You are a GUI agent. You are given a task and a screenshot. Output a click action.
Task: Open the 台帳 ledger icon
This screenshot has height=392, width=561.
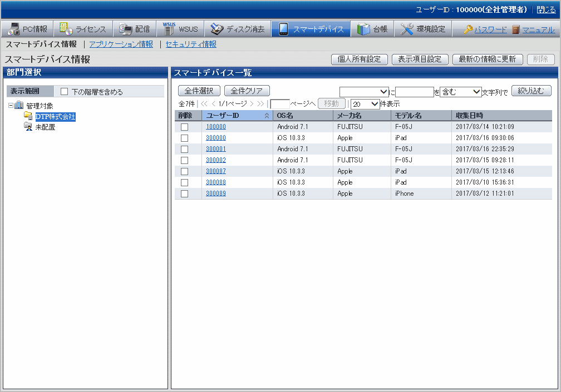point(363,29)
